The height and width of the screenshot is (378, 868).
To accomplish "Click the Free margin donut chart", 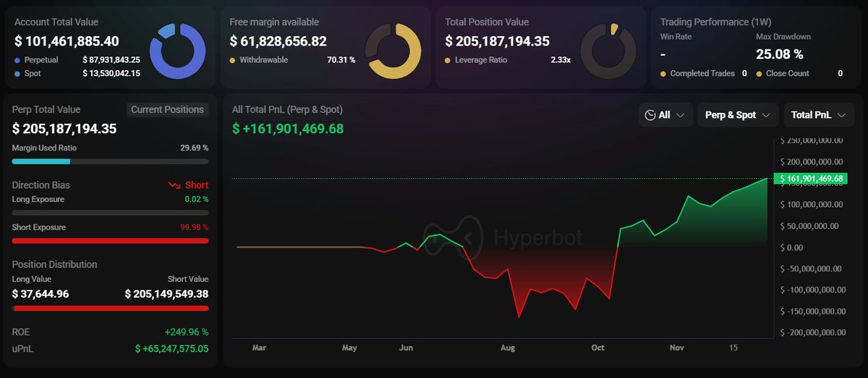I will tap(393, 51).
